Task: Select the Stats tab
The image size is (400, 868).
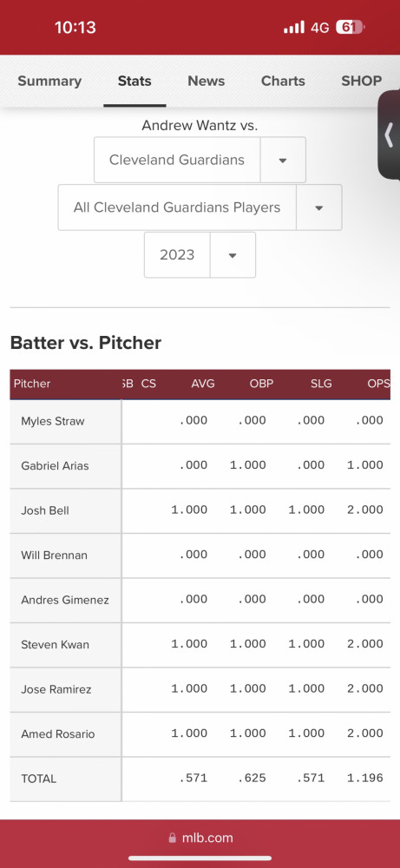Action: point(134,81)
